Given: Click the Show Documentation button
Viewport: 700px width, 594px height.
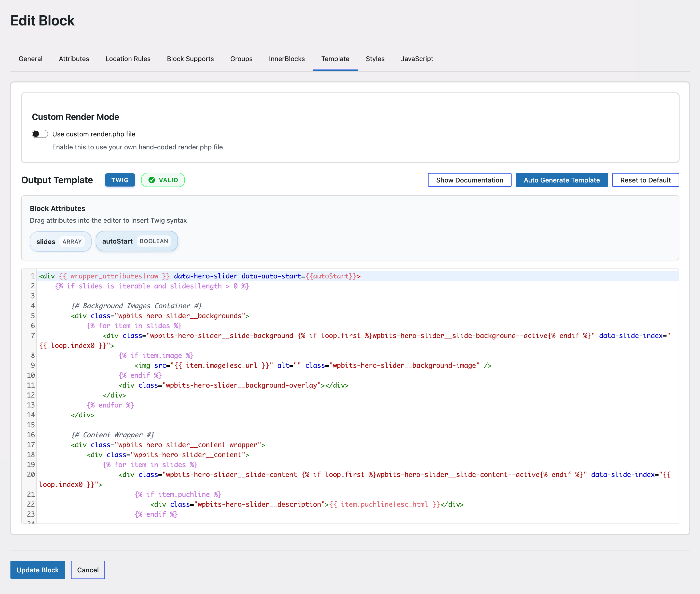Looking at the screenshot, I should [x=470, y=180].
